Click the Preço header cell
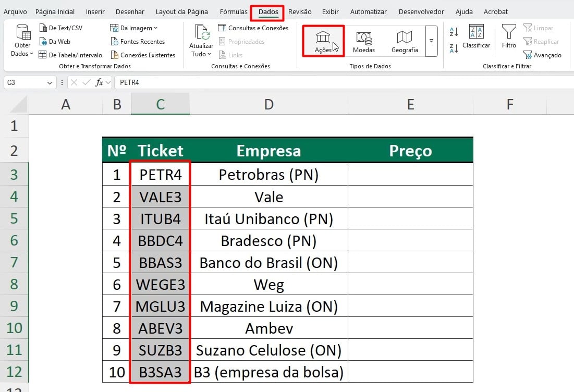Screen dimensions: 574x392 pyautogui.click(x=410, y=151)
